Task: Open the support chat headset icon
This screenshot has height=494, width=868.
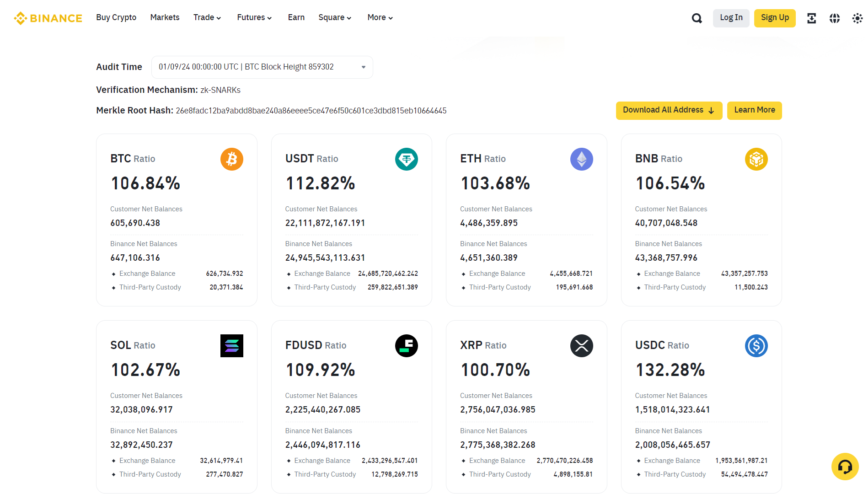Action: 845,467
